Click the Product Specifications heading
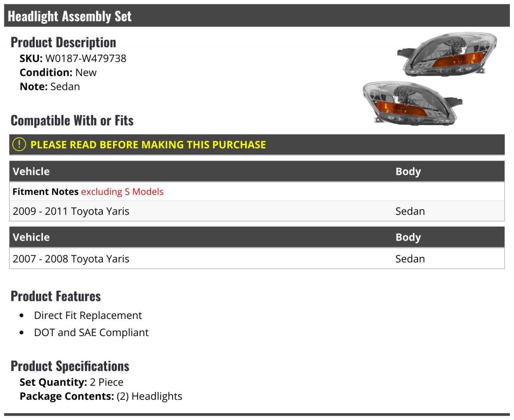 coord(70,366)
